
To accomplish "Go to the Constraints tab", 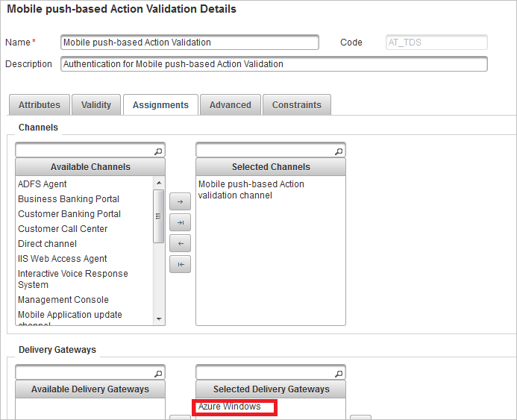I will 296,105.
